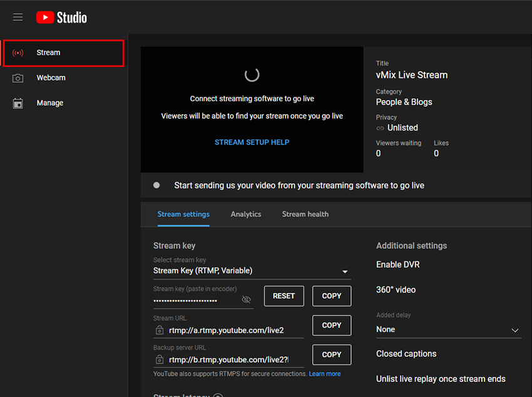Select the Stream broadcast icon in sidebar

tap(18, 53)
